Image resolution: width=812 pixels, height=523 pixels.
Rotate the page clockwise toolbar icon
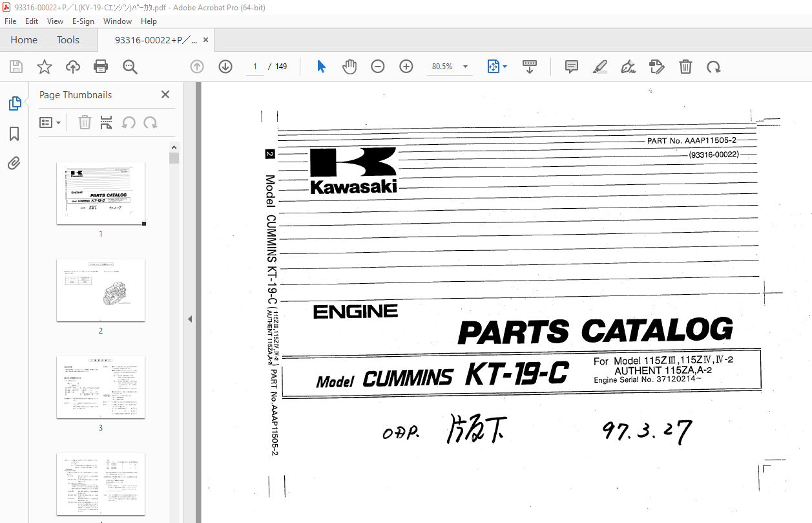point(714,67)
